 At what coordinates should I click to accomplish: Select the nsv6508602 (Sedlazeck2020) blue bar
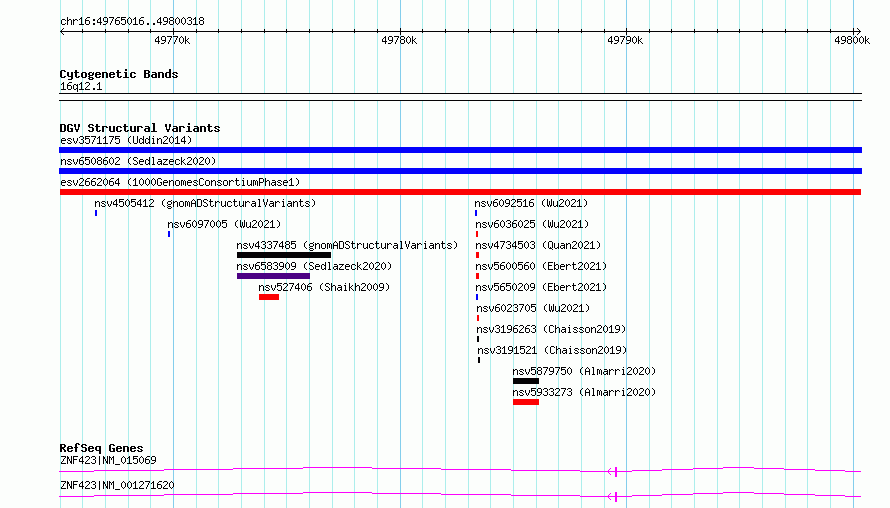pyautogui.click(x=460, y=171)
